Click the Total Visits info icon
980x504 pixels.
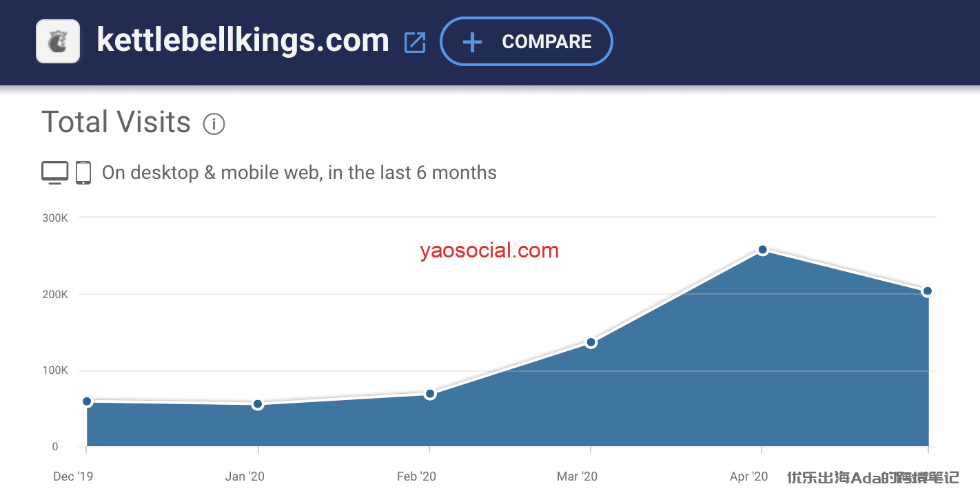click(214, 124)
